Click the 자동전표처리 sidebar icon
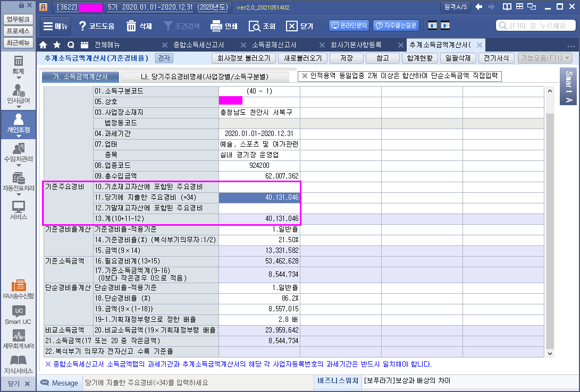Screen dimensions: 580x392 18,182
